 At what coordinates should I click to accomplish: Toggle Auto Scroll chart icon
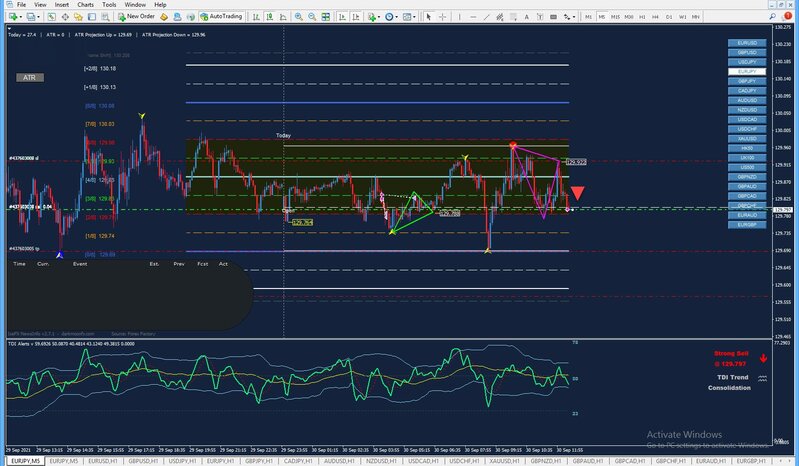343,17
